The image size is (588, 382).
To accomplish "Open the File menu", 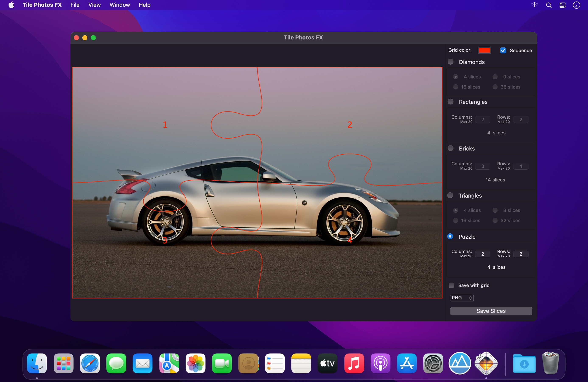I will (x=75, y=5).
